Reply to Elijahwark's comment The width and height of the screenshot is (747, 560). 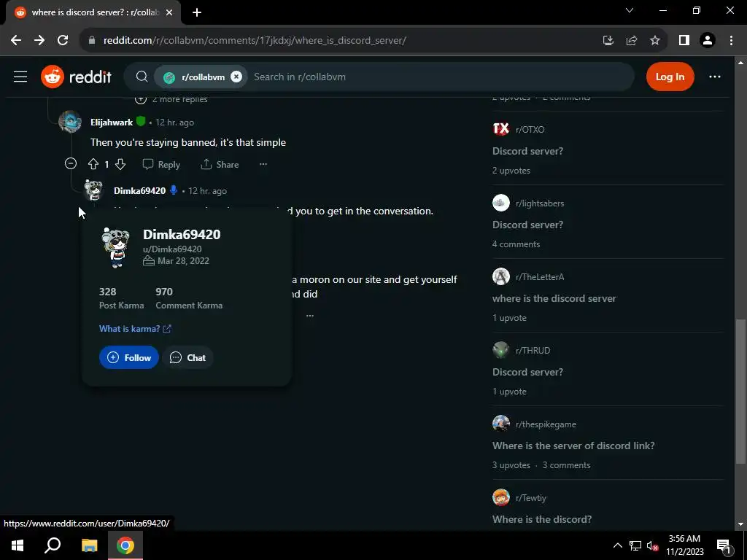pos(161,164)
